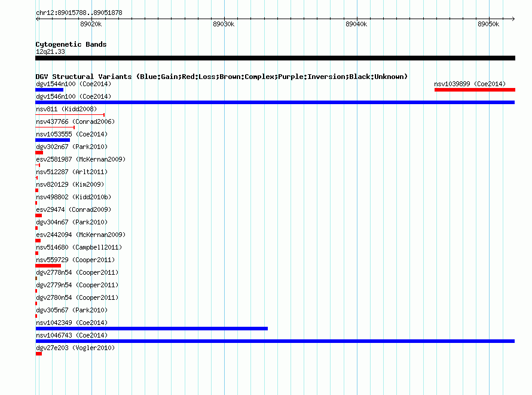Select the red dgv302n67 loss bar
The height and width of the screenshot is (395, 532).
coord(39,153)
